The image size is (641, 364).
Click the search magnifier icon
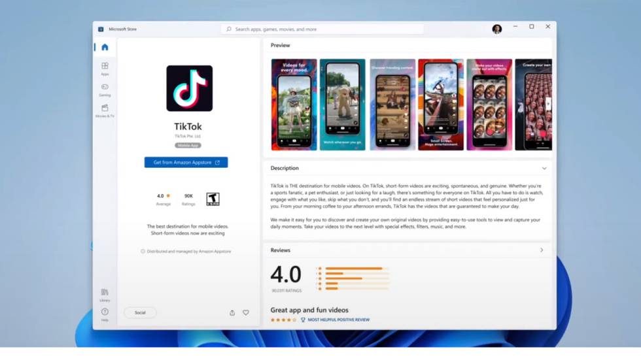click(x=229, y=29)
